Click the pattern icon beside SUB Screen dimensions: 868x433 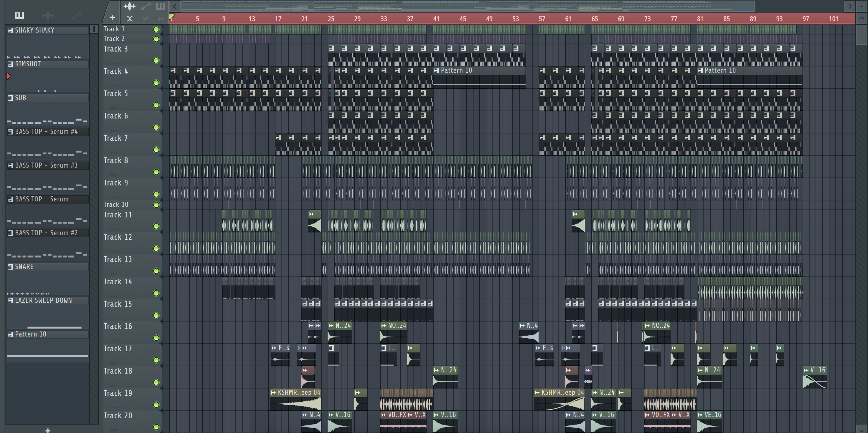coord(11,98)
